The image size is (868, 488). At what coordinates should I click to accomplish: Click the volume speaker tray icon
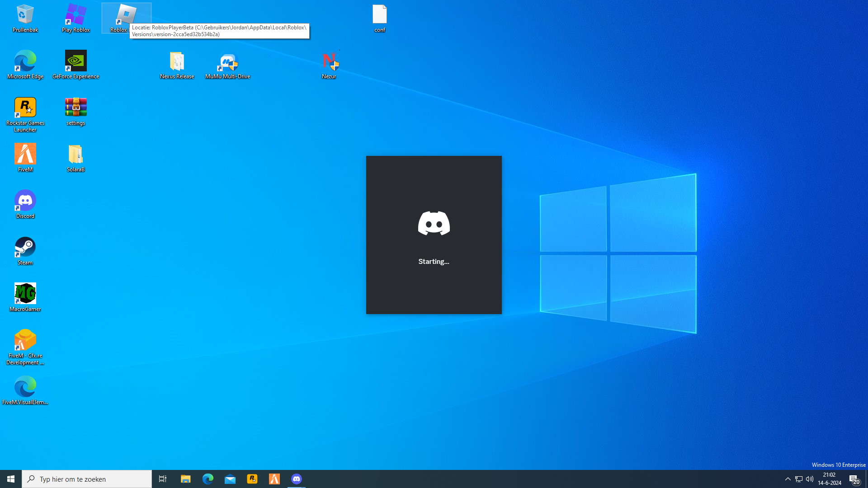pyautogui.click(x=810, y=479)
